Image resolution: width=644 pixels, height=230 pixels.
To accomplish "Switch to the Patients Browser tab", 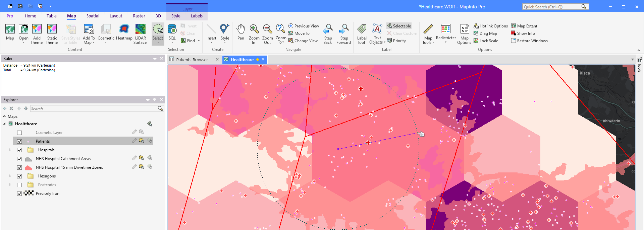I will click(x=192, y=60).
